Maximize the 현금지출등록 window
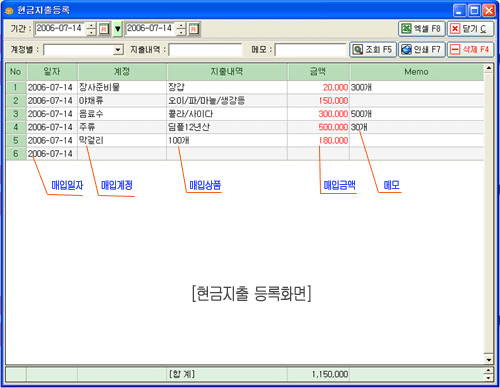The width and height of the screenshot is (500, 388). click(474, 11)
